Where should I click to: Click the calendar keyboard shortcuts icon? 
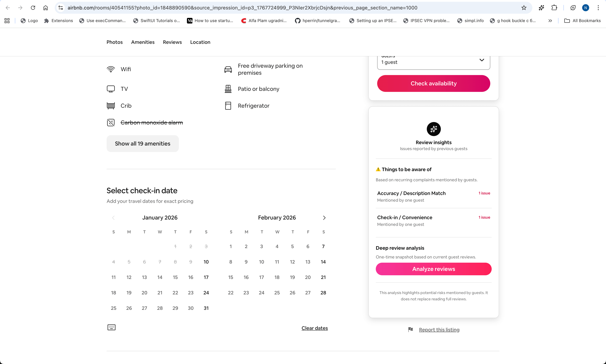111,327
